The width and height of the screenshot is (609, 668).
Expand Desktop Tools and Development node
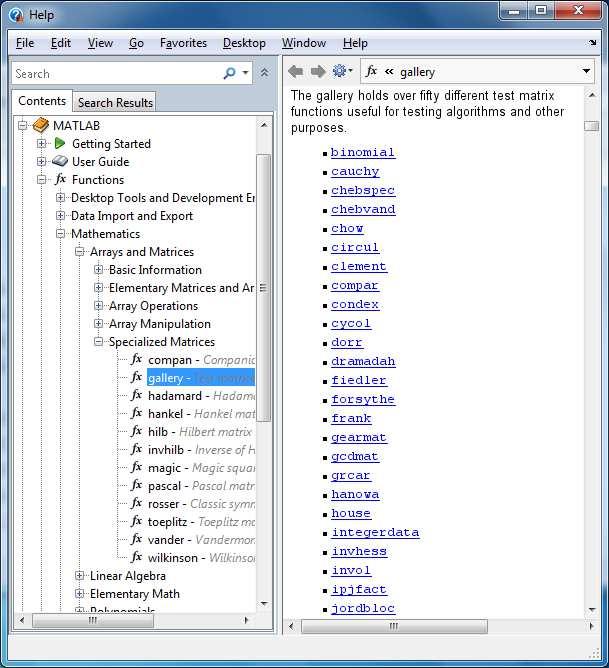click(60, 198)
